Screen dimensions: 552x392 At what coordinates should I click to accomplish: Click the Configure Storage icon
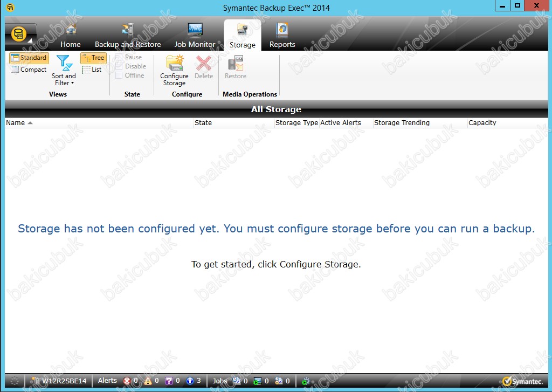175,63
